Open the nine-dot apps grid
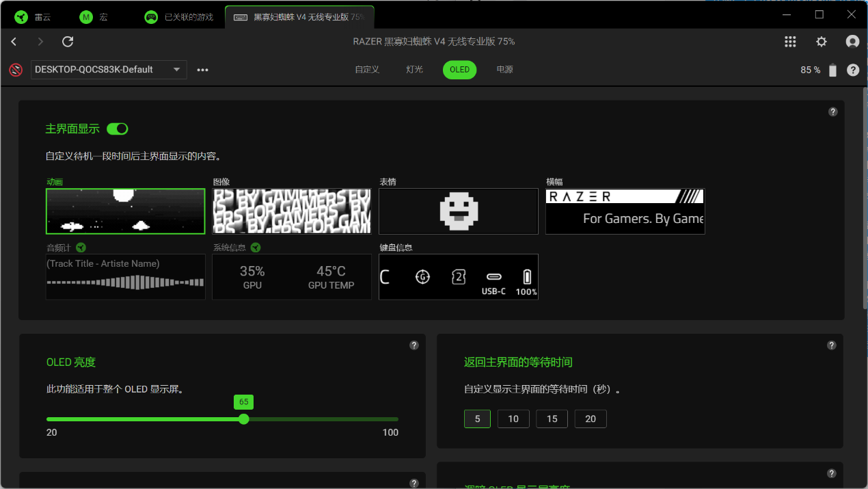868x489 pixels. [x=790, y=42]
